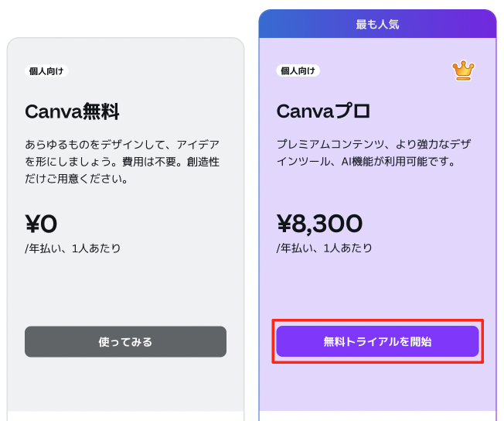Viewport: 504px width, 421px height.
Task: Select the 個人向け badge on the Canva無料 card
Action: click(46, 71)
